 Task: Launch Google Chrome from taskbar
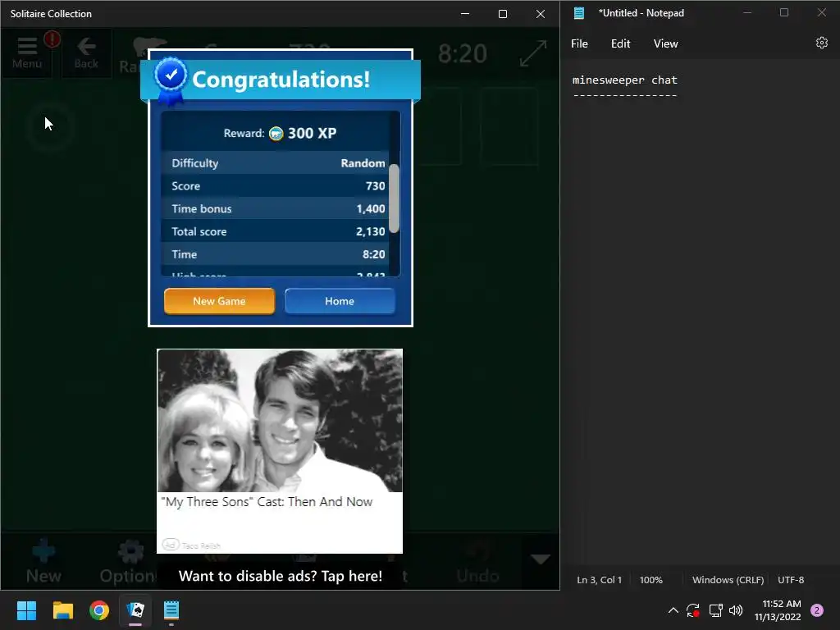pyautogui.click(x=99, y=610)
